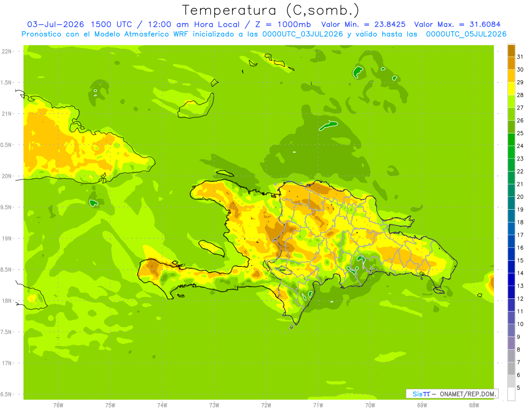Click the '73W' longitude axis label
Image resolution: width=532 pixels, height=411 pixels.
coord(214,405)
